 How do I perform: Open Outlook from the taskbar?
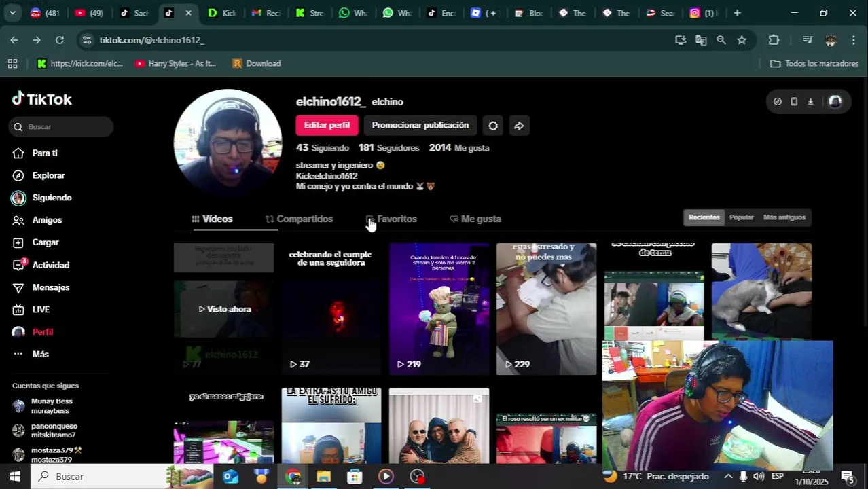[x=231, y=477]
